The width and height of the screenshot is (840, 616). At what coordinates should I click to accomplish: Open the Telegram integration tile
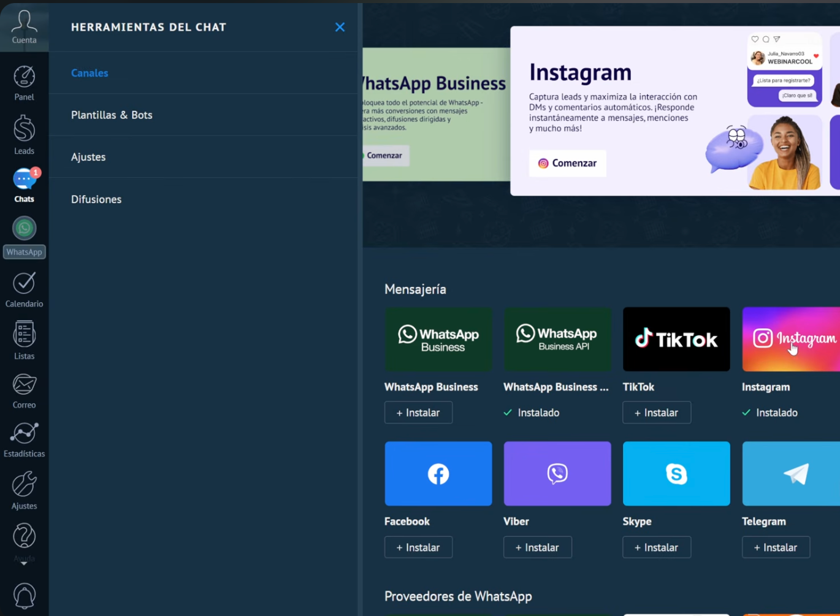point(791,474)
